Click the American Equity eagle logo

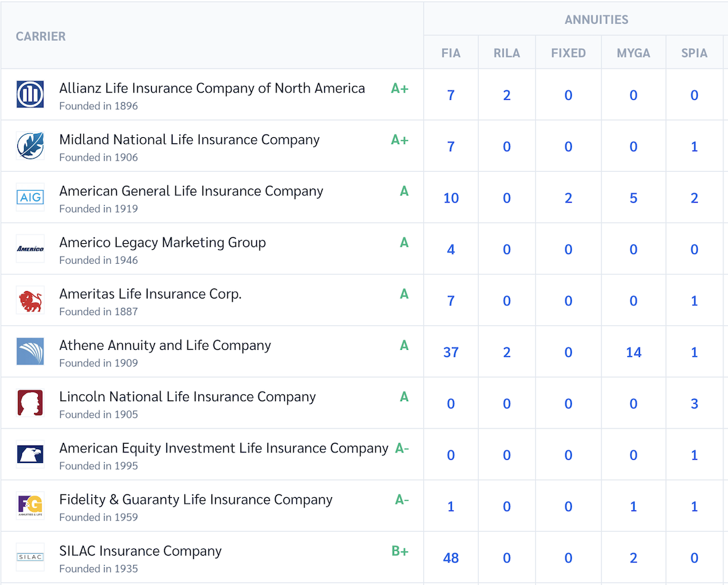tap(30, 454)
